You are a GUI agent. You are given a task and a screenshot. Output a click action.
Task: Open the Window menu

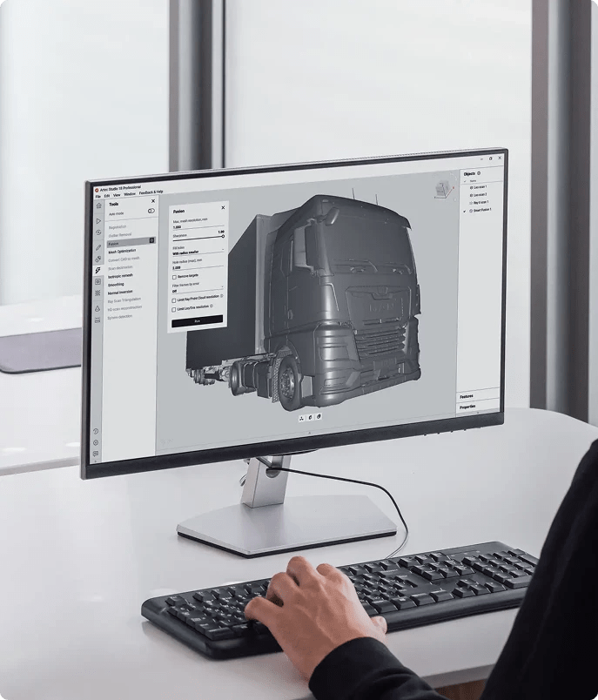click(130, 194)
